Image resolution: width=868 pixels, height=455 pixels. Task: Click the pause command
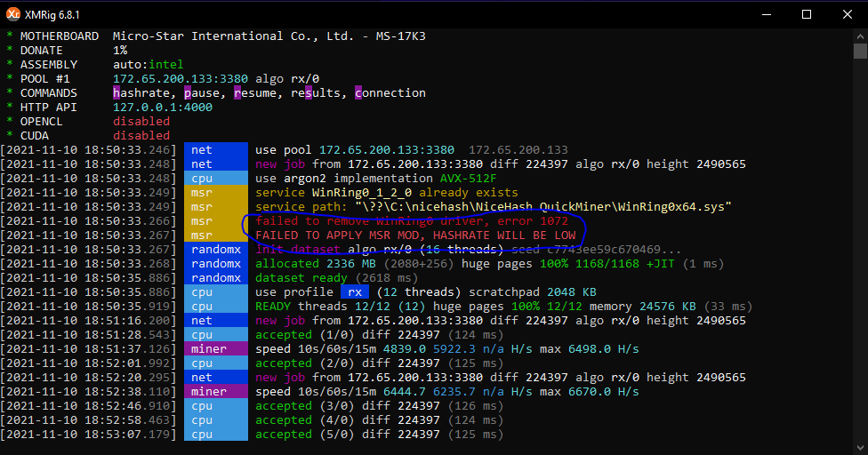202,93
